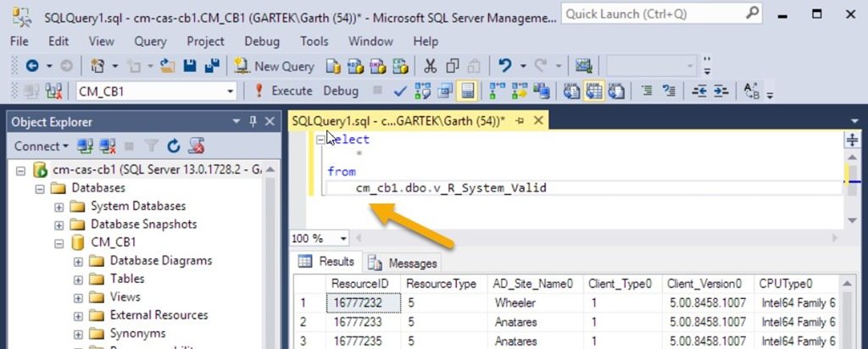Click the Increase indent icon
The image size is (868, 349).
[x=721, y=91]
